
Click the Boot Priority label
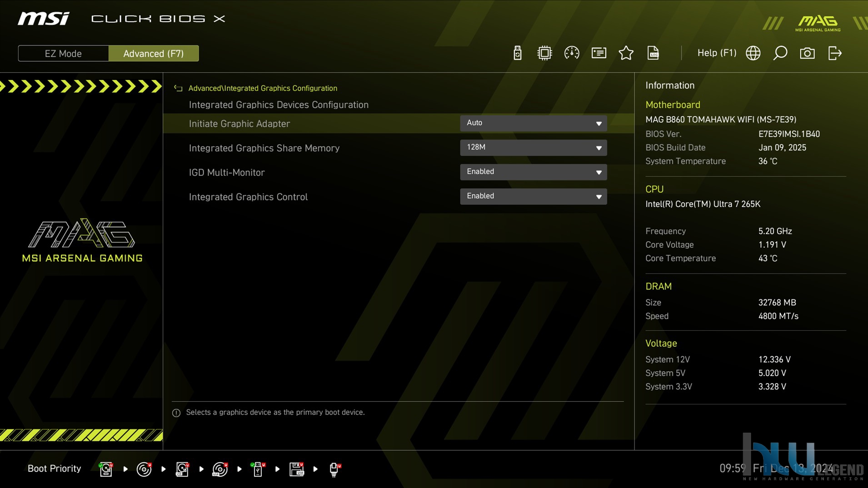click(x=54, y=468)
